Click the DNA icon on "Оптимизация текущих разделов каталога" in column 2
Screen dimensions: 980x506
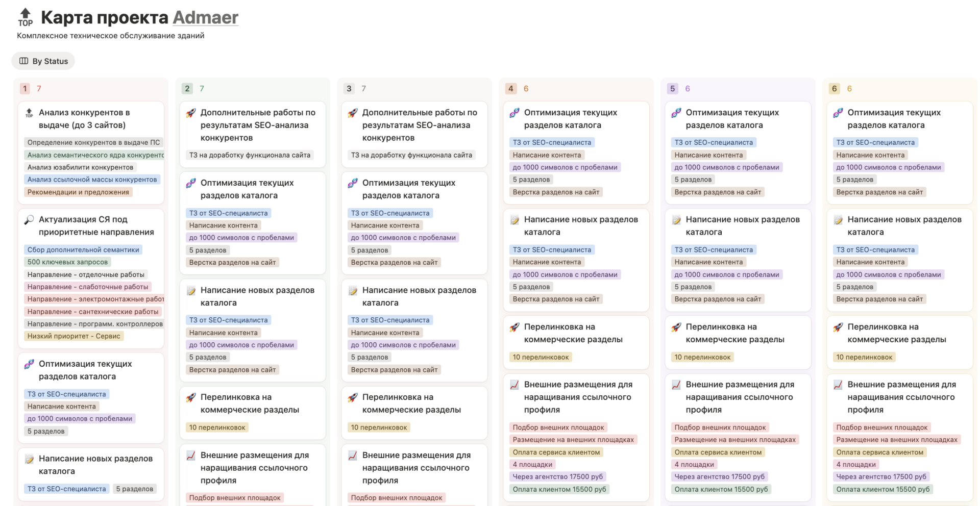click(x=191, y=183)
